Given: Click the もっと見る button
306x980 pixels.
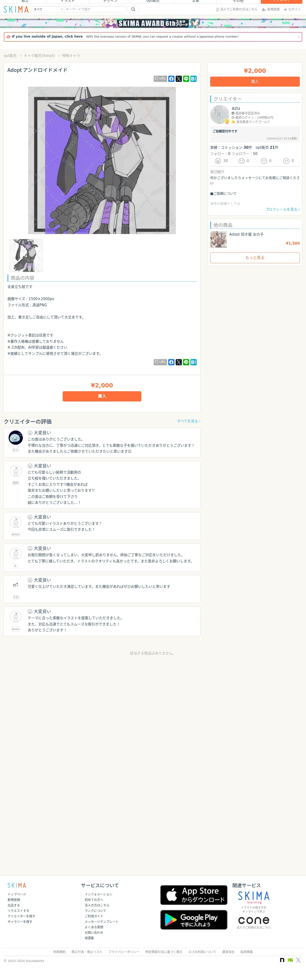Looking at the screenshot, I should point(255,257).
